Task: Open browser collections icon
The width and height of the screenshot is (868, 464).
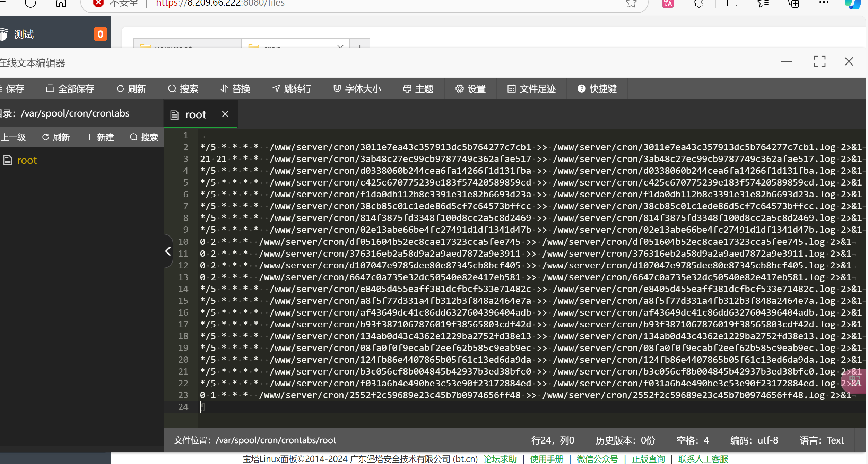Action: coord(794,3)
